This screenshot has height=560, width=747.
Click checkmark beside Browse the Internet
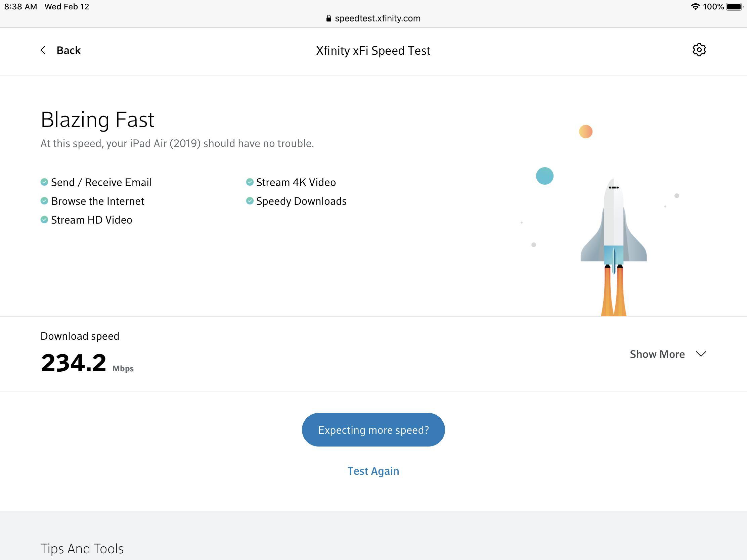tap(44, 201)
